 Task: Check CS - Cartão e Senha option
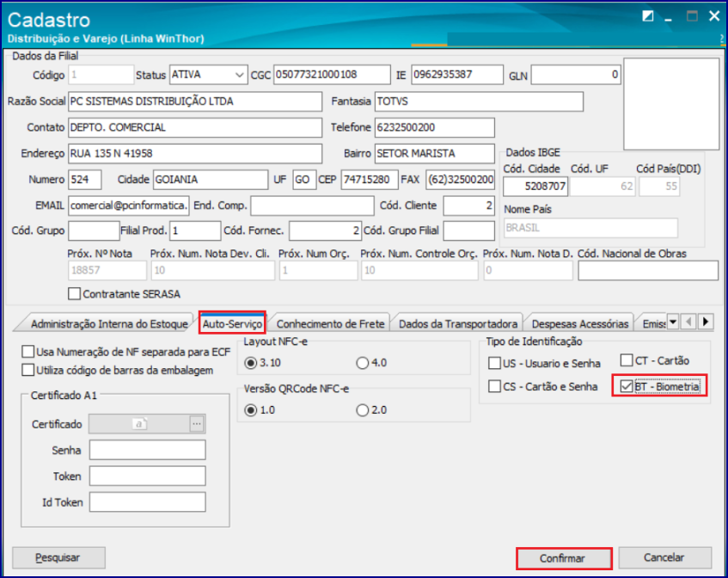[x=494, y=386]
